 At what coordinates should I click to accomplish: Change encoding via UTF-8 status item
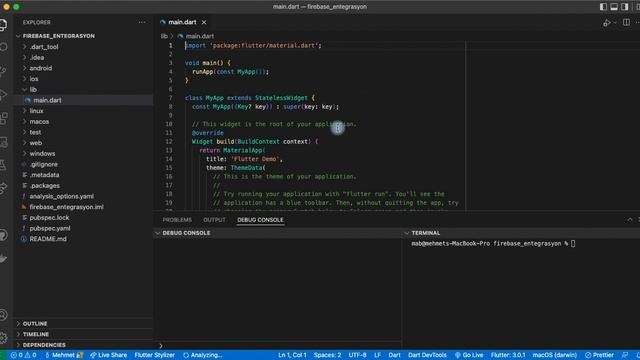click(x=357, y=355)
